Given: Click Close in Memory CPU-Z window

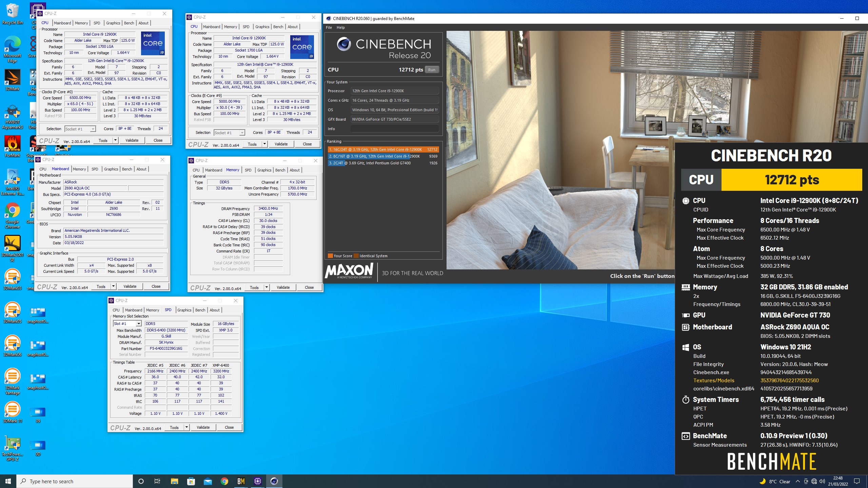Looking at the screenshot, I should tap(309, 287).
